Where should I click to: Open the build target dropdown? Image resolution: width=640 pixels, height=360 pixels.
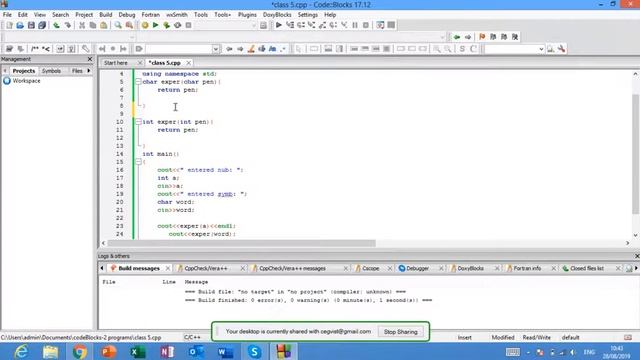coord(253,25)
